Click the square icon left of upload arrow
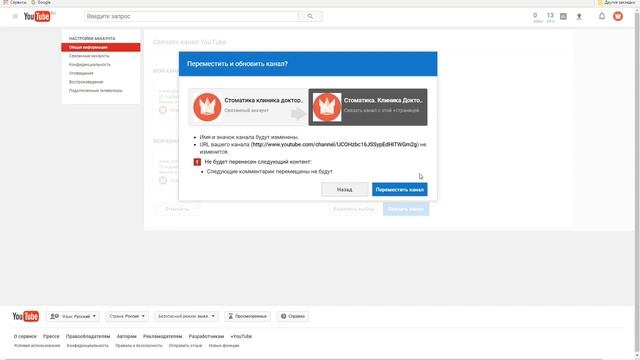Screen dimensions: 640x360 coord(563,16)
